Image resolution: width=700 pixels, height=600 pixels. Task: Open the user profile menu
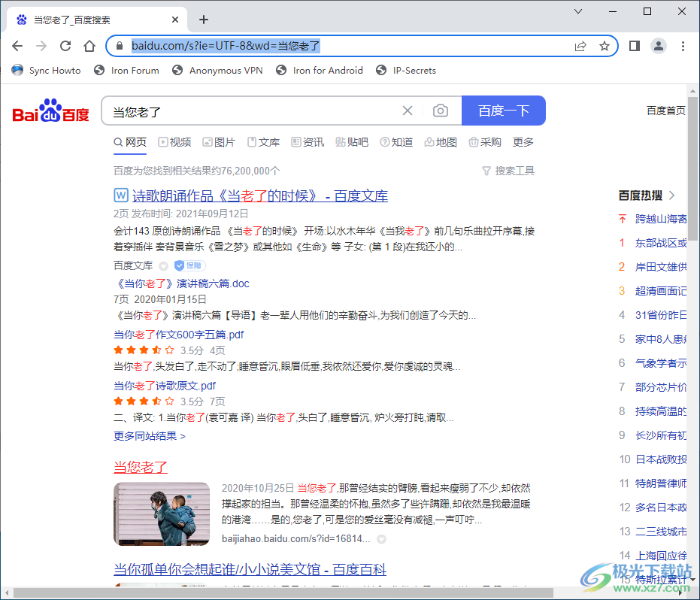[x=659, y=46]
